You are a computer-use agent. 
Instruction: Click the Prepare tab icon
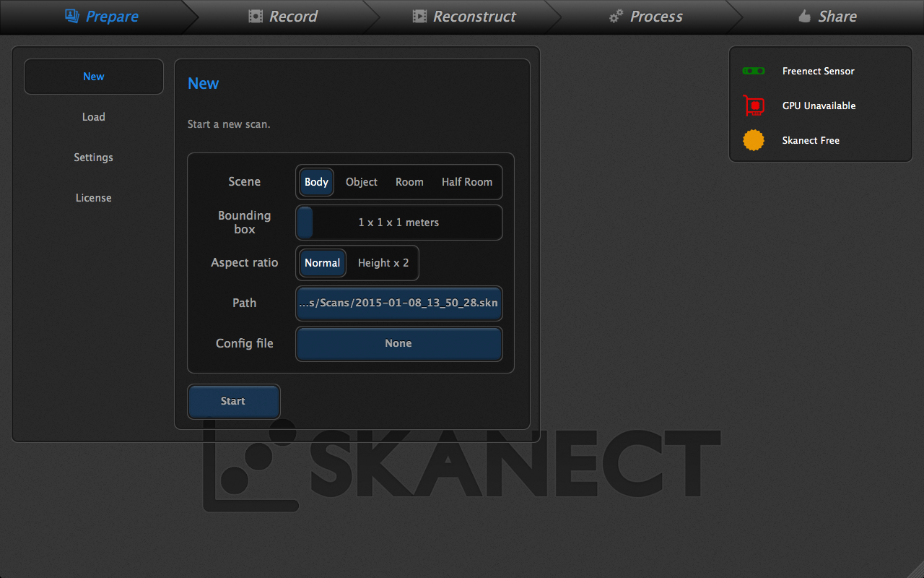click(x=71, y=16)
